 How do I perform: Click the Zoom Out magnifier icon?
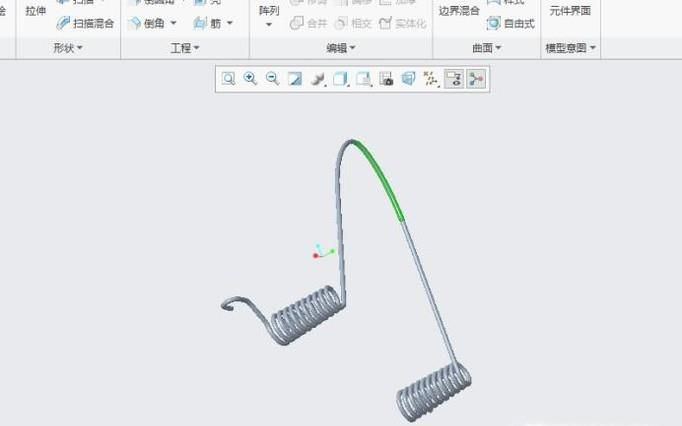pyautogui.click(x=272, y=79)
